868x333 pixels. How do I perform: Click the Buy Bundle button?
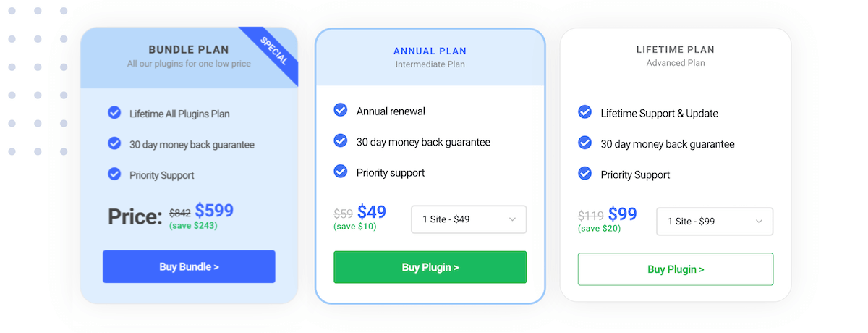189,266
